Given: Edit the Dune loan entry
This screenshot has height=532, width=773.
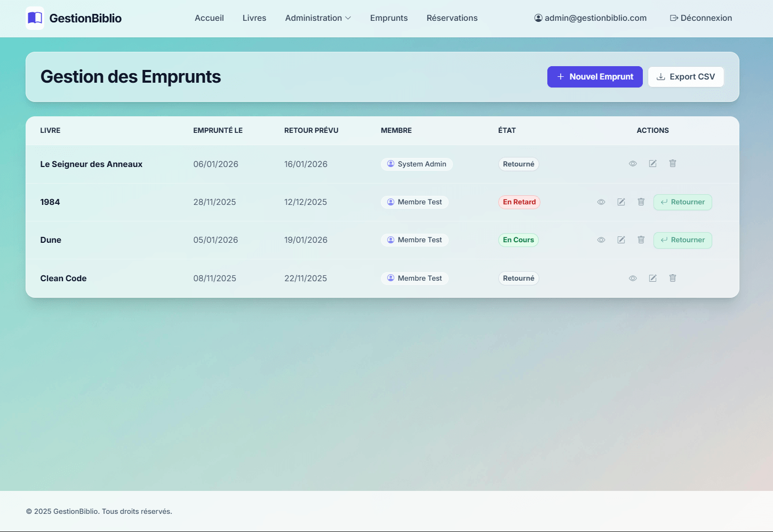Looking at the screenshot, I should click(621, 240).
